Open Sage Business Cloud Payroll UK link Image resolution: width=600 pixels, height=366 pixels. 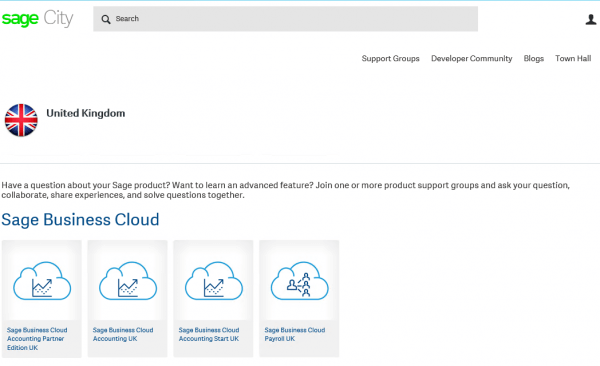[x=295, y=334]
